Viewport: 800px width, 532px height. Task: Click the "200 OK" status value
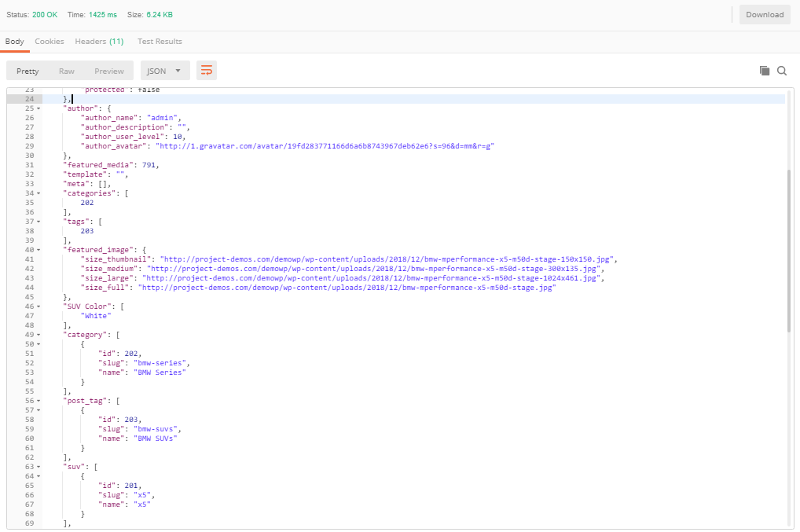pos(45,15)
